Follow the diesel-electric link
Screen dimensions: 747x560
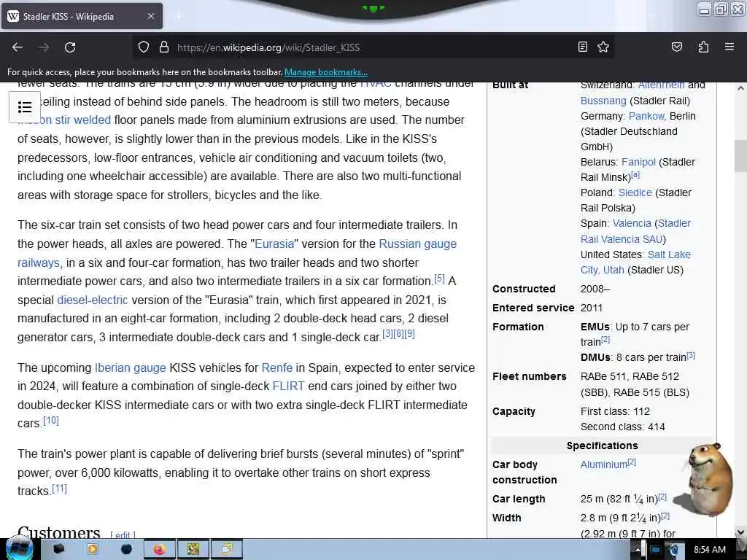point(93,300)
